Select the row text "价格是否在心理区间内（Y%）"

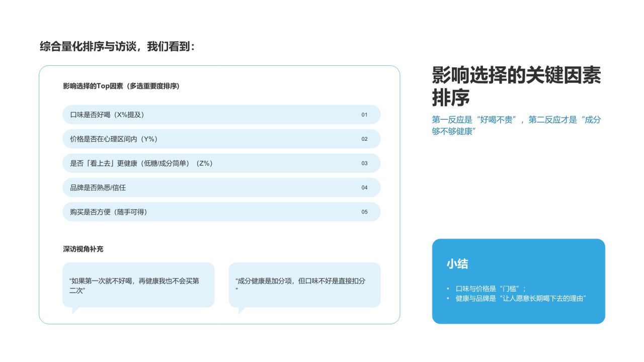tap(114, 139)
